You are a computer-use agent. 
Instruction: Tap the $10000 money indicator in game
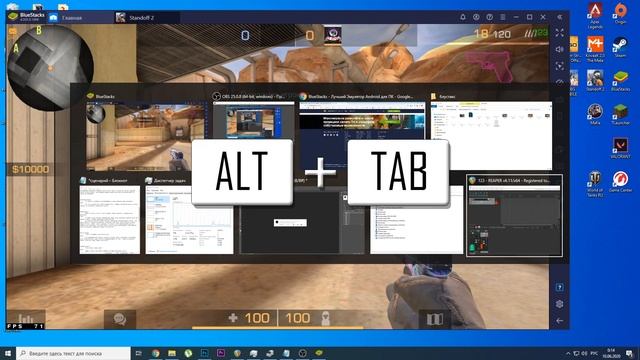[x=30, y=169]
